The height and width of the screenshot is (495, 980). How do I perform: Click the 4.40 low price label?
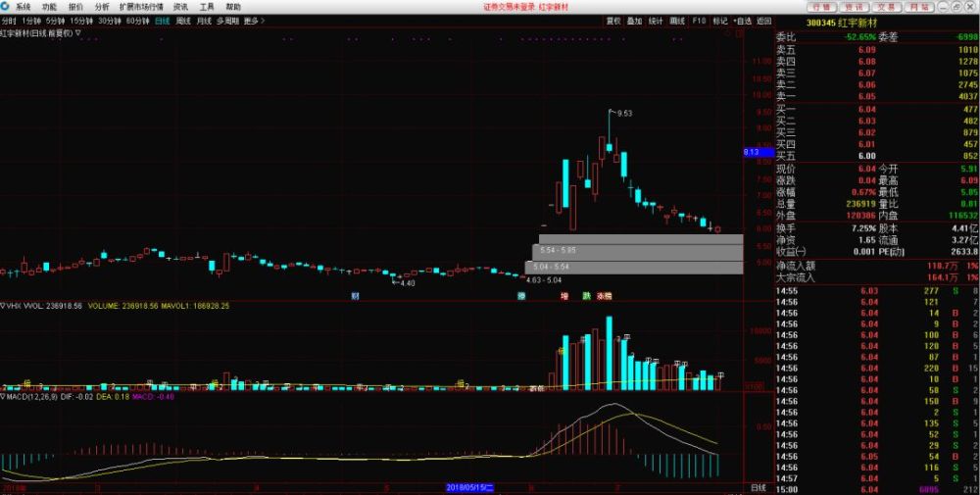pos(408,283)
